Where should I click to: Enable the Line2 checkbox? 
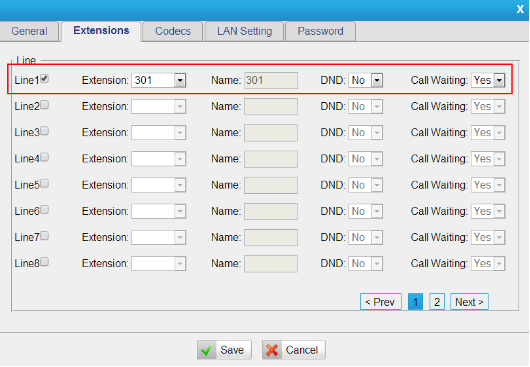45,105
